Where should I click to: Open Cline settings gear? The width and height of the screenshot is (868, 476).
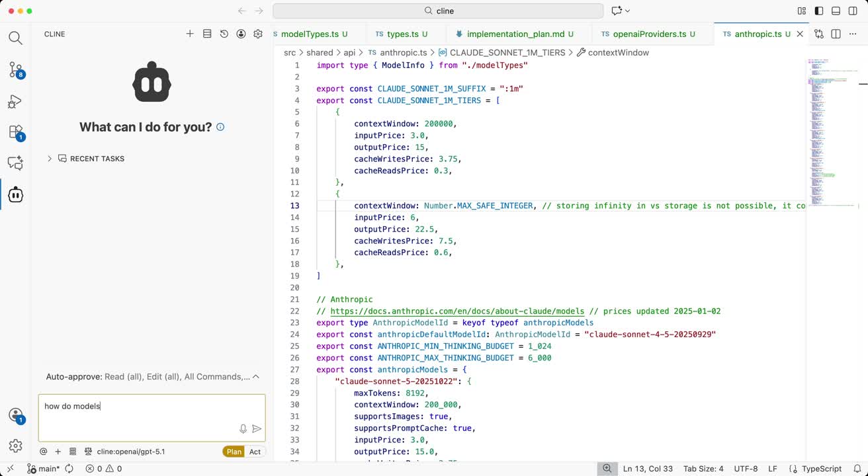pyautogui.click(x=258, y=34)
